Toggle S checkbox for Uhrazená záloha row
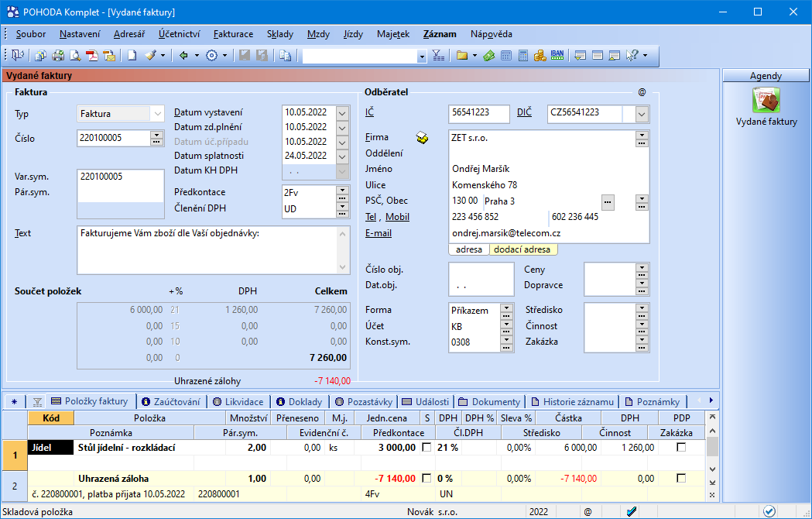Viewport: 812px width, 519px height. (427, 478)
